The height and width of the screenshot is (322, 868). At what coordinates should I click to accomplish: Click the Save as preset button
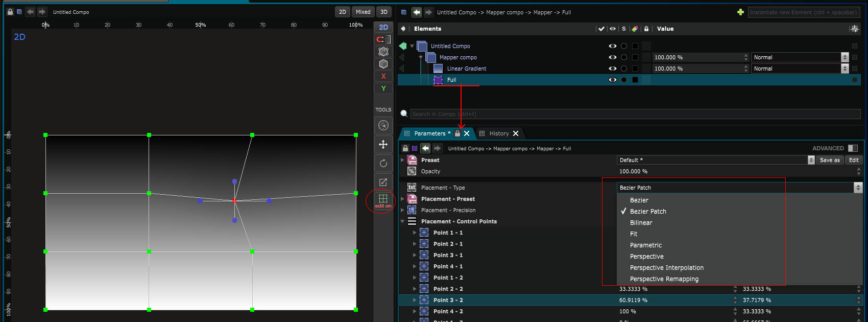[x=830, y=160]
